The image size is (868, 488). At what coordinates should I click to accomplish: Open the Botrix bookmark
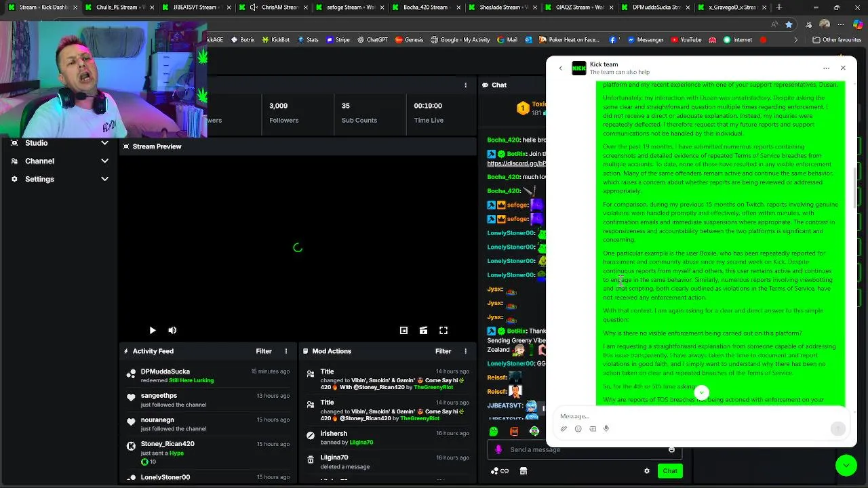click(x=243, y=40)
